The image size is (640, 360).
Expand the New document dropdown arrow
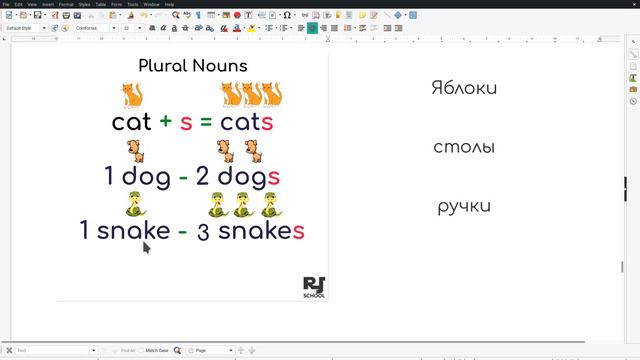(16, 15)
